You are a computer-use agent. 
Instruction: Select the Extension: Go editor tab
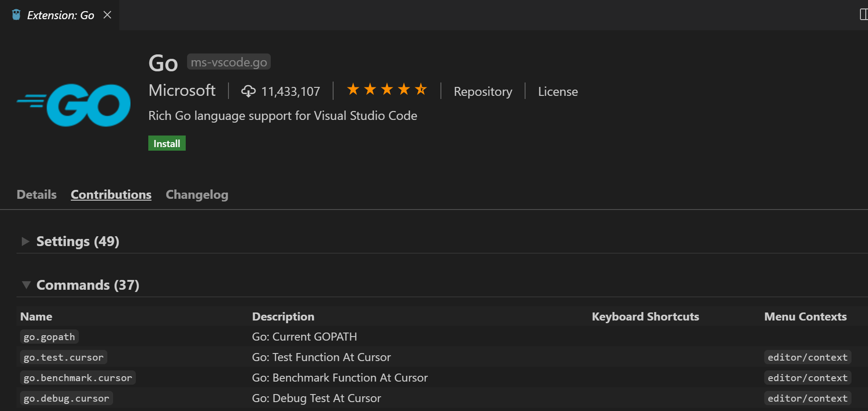61,15
